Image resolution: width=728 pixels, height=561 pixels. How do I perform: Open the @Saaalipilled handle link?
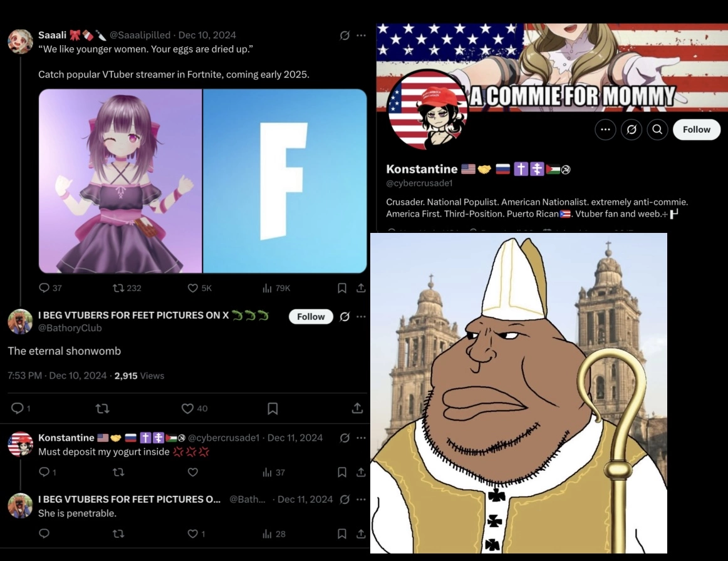tap(140, 35)
